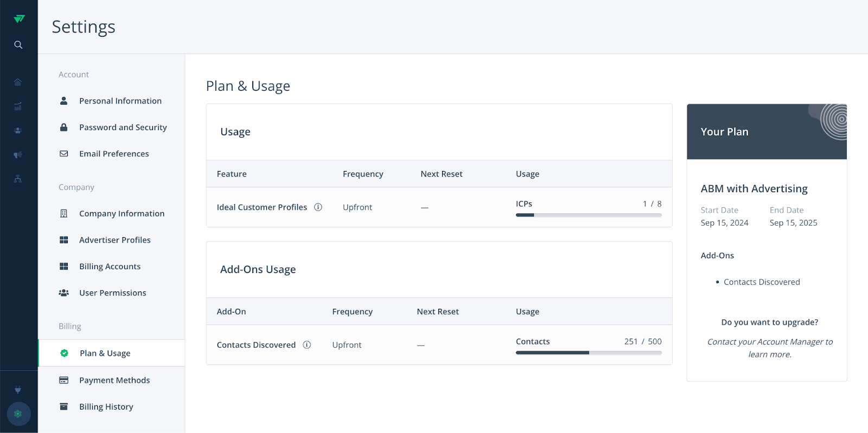Click the Ideal Customer Profiles row label

(262, 207)
